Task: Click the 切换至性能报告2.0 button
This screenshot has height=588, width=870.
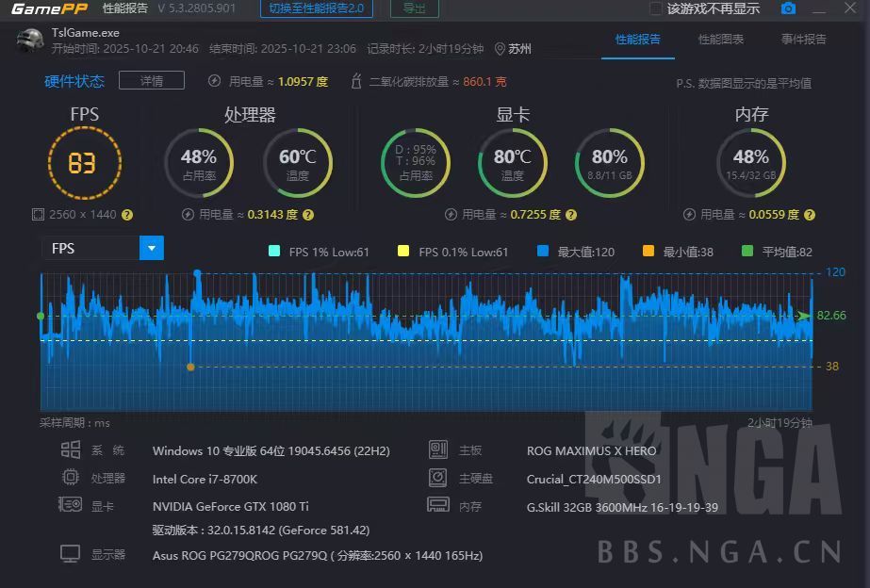Action: 314,8
